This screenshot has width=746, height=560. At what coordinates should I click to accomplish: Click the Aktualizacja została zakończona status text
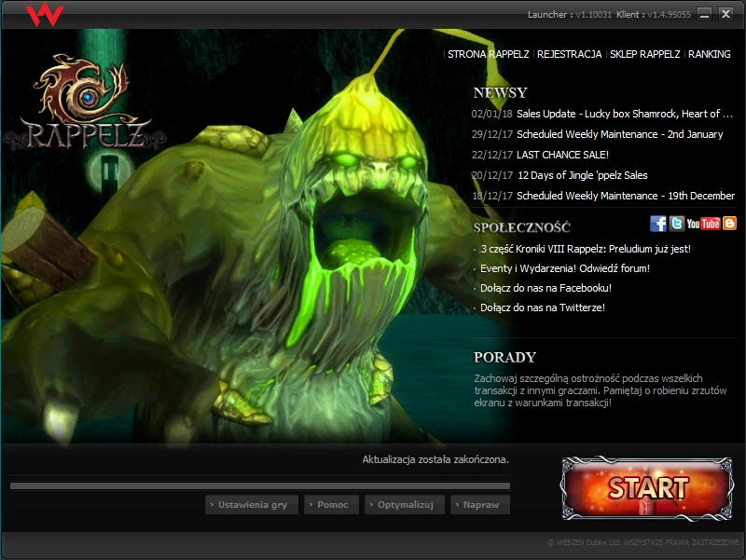[435, 459]
